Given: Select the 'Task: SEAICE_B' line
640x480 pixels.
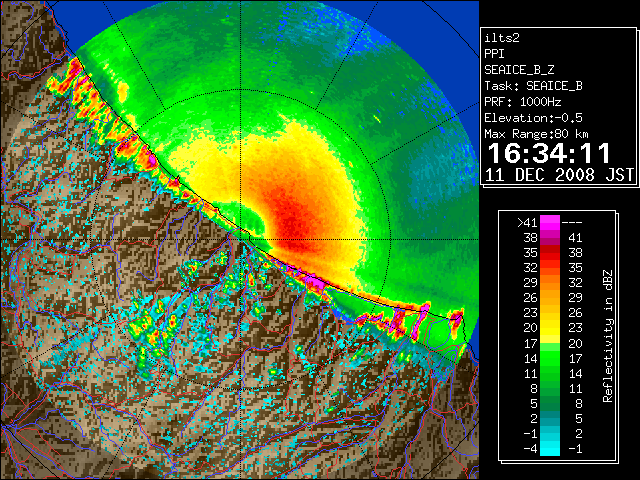Looking at the screenshot, I should click(533, 86).
